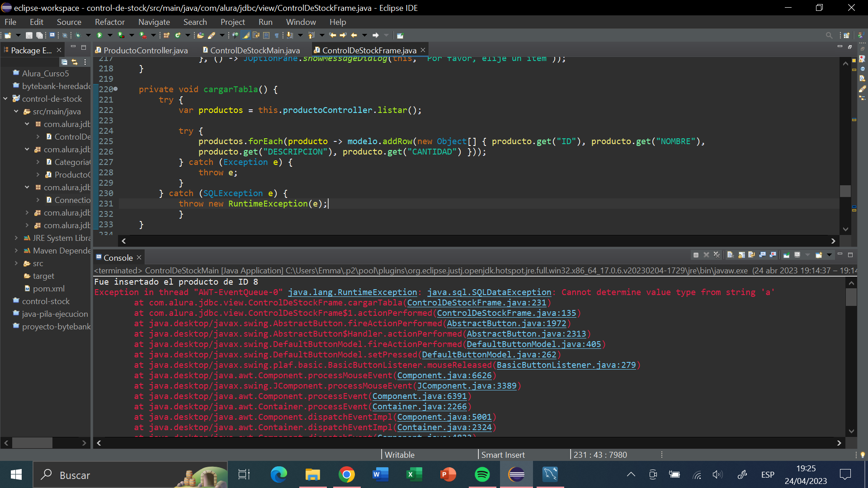868x488 pixels.
Task: Open the ControlDeStockFrame.java:231 stack trace link
Action: 476,302
